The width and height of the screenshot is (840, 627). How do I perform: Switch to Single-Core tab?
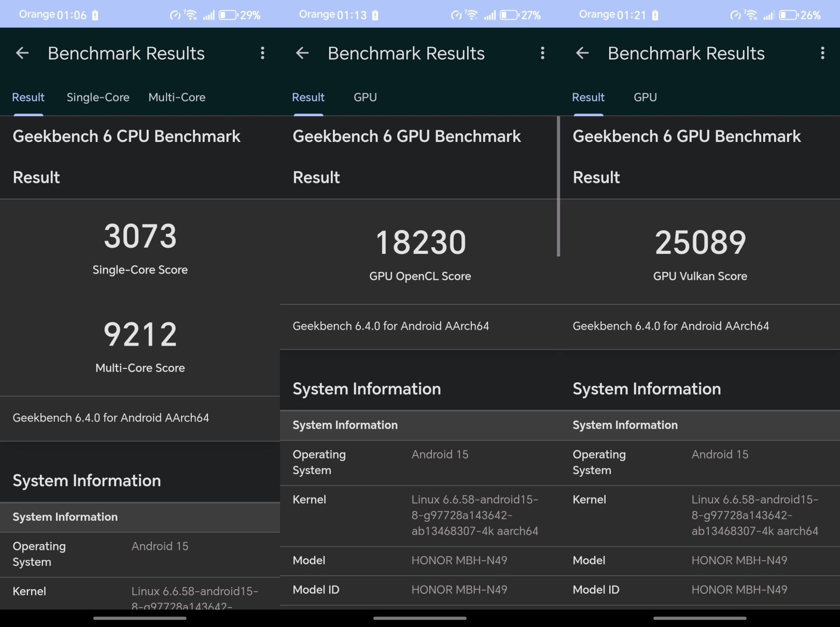(98, 97)
